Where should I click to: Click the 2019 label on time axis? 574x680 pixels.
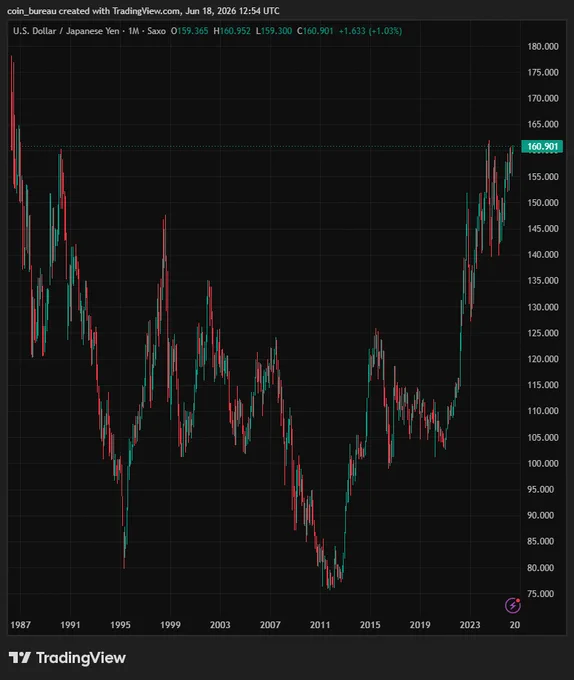point(420,625)
